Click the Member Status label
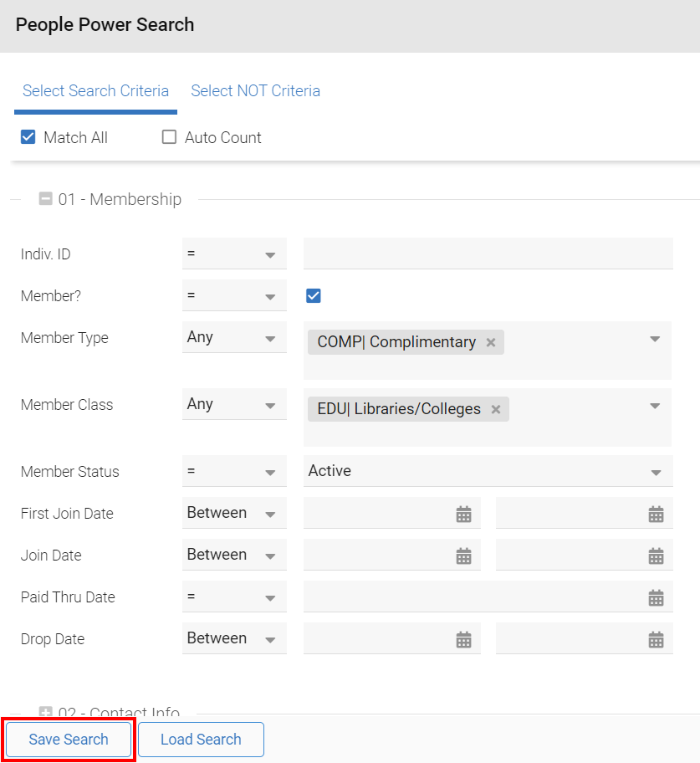The height and width of the screenshot is (763, 700). pyautogui.click(x=69, y=472)
